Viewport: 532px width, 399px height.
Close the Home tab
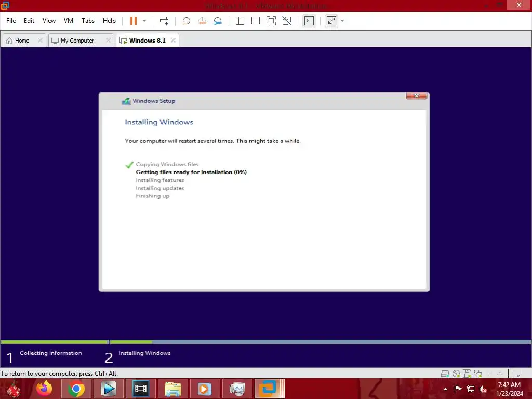[x=40, y=41]
